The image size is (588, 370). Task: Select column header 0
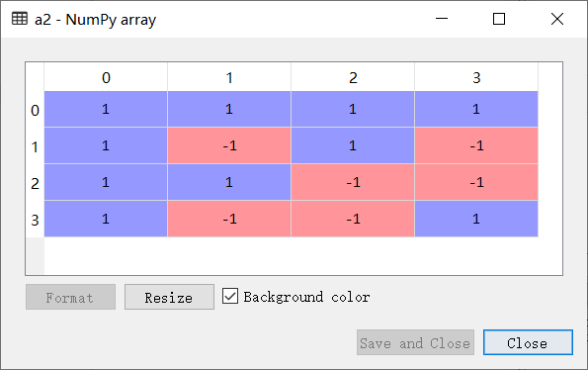click(x=106, y=77)
